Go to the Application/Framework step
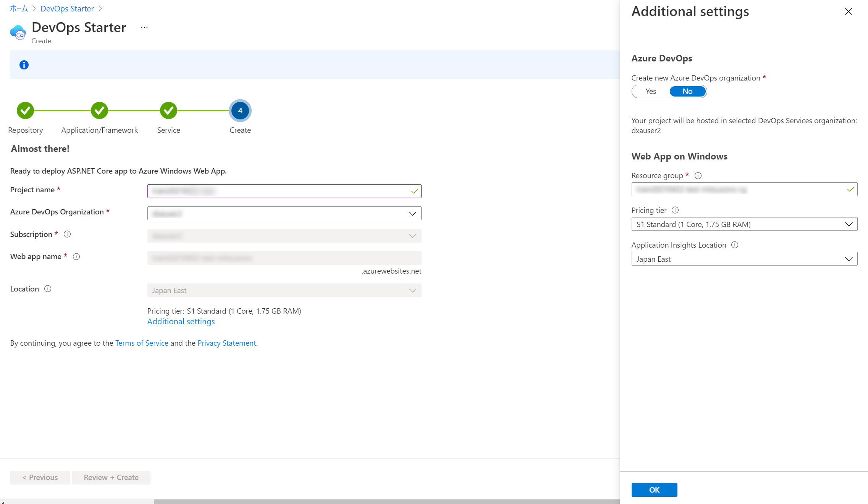The image size is (868, 504). click(x=99, y=111)
